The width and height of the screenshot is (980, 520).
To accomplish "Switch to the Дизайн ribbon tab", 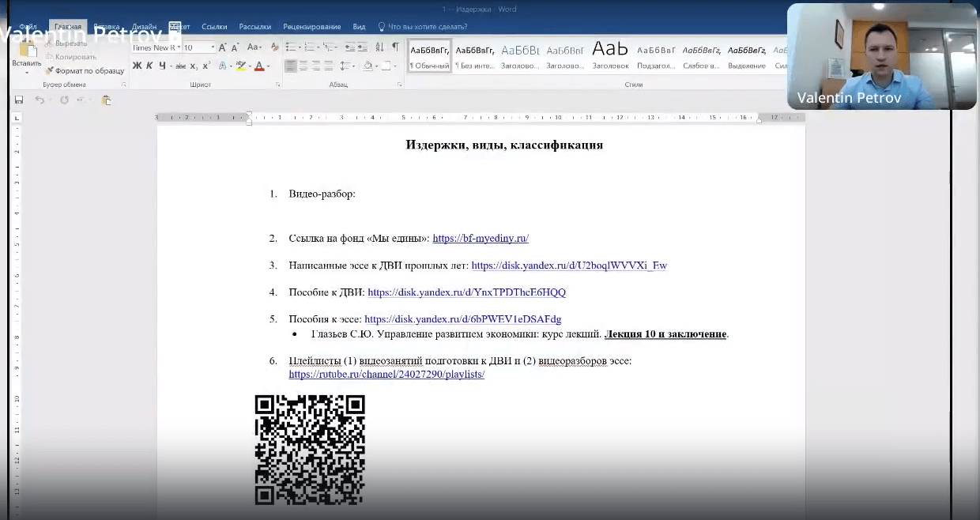I will pos(144,27).
